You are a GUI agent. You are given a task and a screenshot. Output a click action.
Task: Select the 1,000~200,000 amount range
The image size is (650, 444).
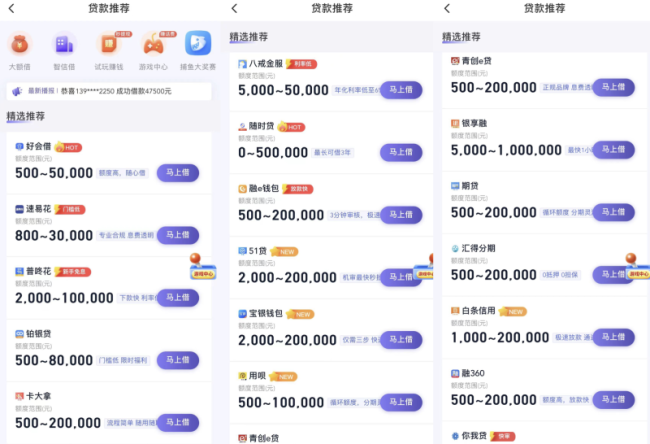(500, 337)
